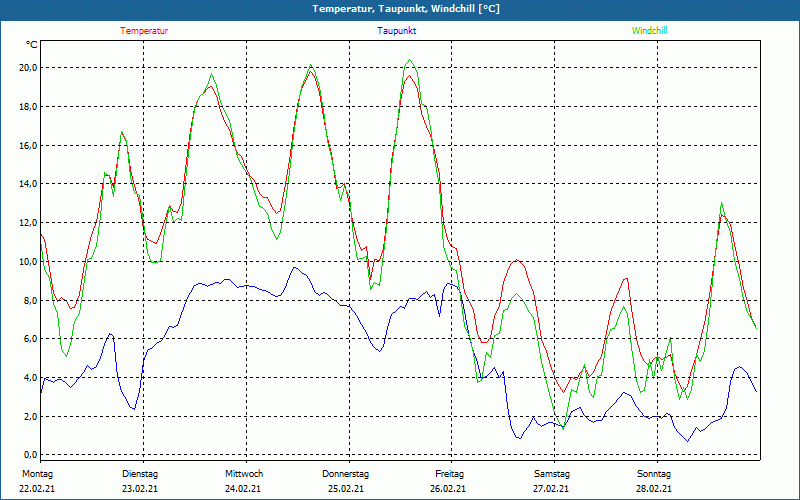Click the 14,0 y-axis value
This screenshot has width=800, height=500.
28,184
